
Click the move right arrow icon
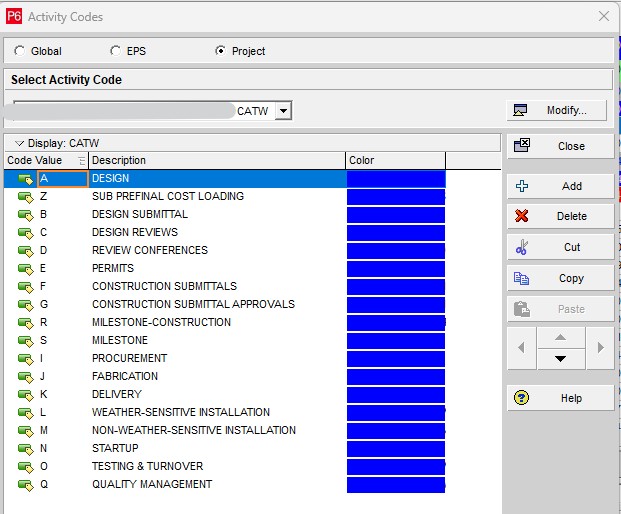click(600, 348)
